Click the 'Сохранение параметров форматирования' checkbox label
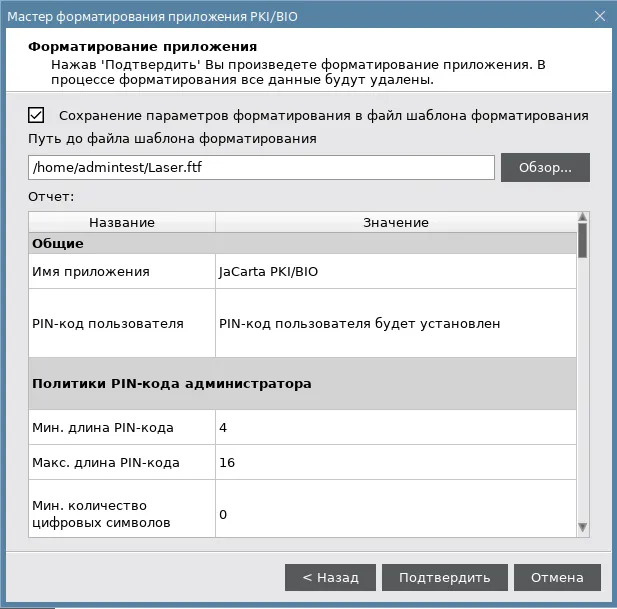Screen dimensions: 617x609 point(323,116)
